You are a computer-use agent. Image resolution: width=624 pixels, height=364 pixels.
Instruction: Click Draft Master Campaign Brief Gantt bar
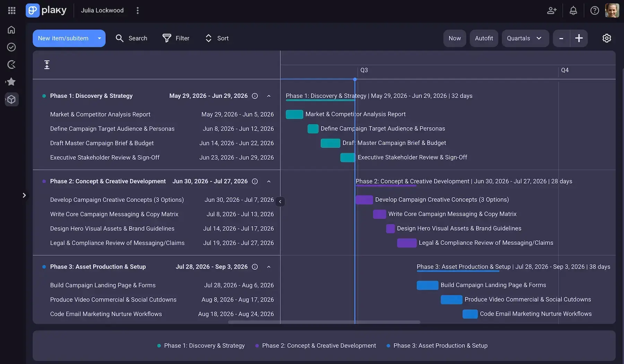coord(330,143)
